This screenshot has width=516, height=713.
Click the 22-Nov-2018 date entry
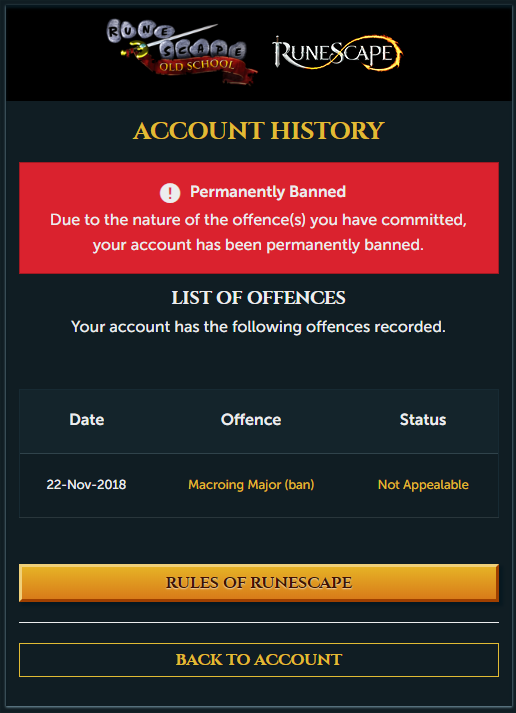86,485
